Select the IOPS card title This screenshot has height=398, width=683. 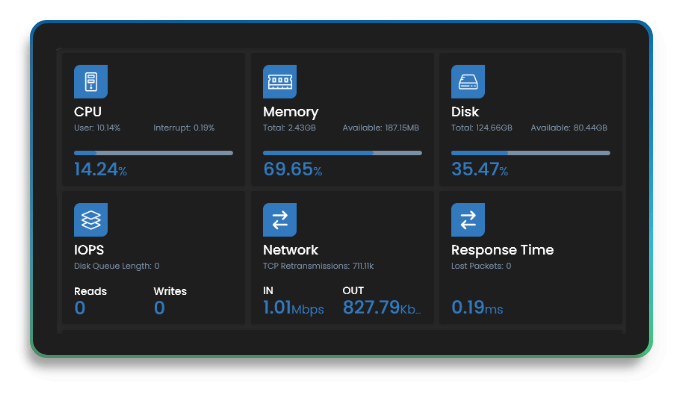coord(89,250)
